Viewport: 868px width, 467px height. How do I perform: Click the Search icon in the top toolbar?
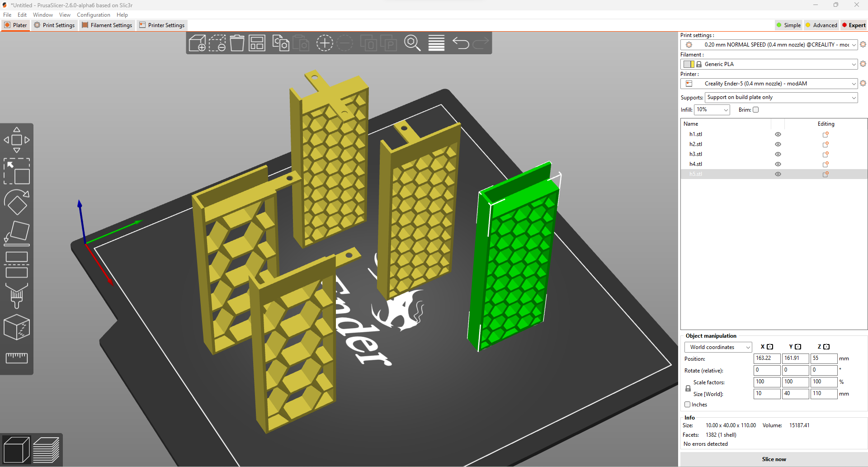pos(412,43)
